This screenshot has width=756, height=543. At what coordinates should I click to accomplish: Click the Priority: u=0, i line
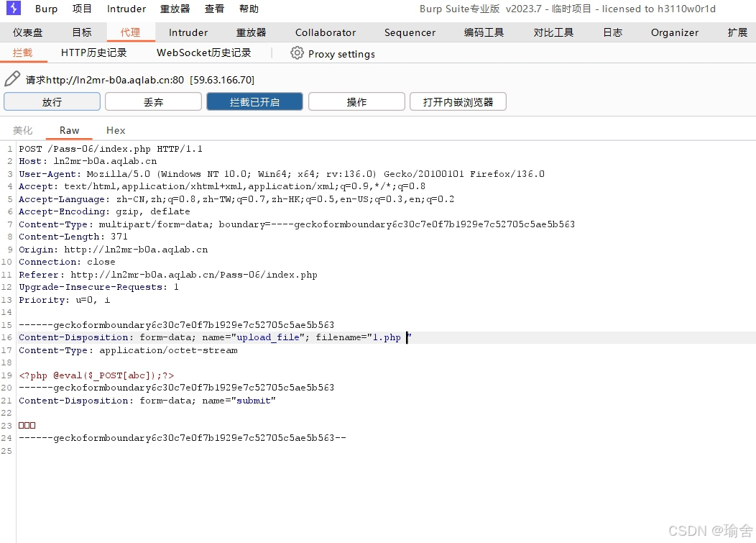(x=65, y=300)
